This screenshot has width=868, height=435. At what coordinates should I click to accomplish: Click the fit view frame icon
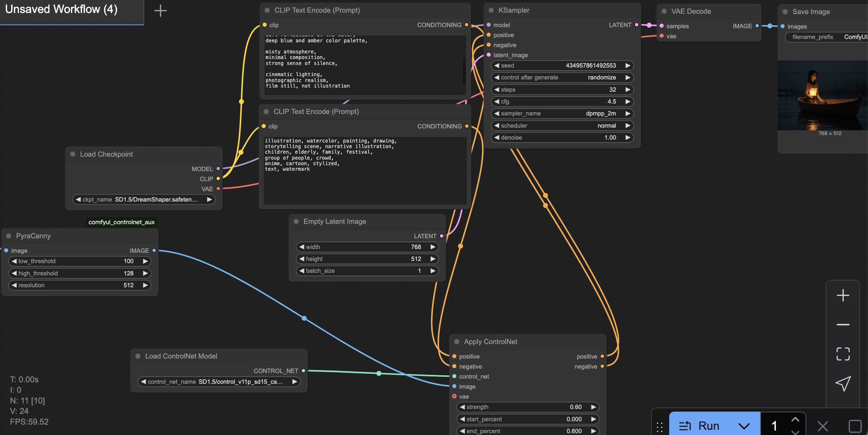point(843,354)
